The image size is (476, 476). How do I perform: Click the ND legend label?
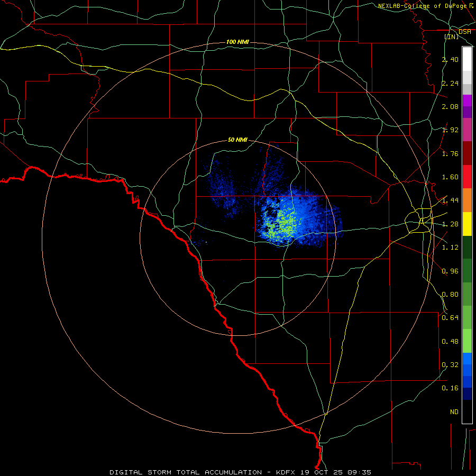454,412
